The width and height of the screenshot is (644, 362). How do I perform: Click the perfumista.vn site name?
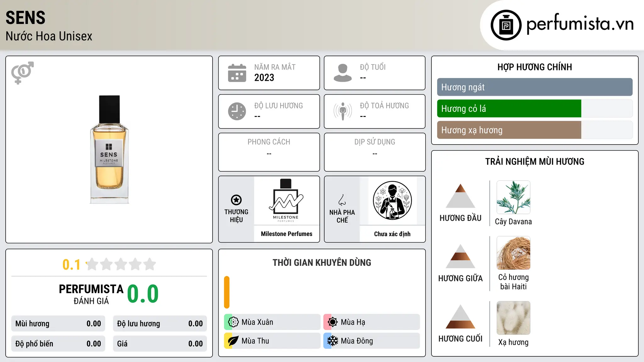coord(580,24)
